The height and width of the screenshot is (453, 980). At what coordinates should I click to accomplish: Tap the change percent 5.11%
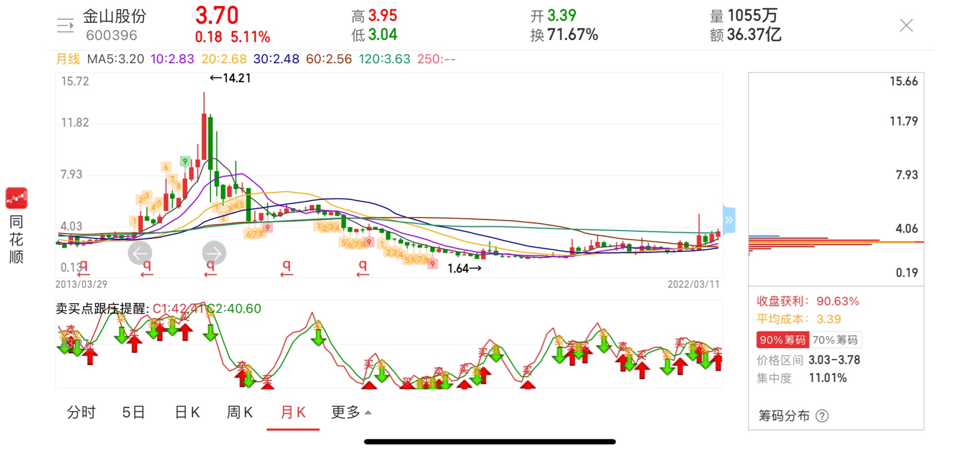pos(250,37)
